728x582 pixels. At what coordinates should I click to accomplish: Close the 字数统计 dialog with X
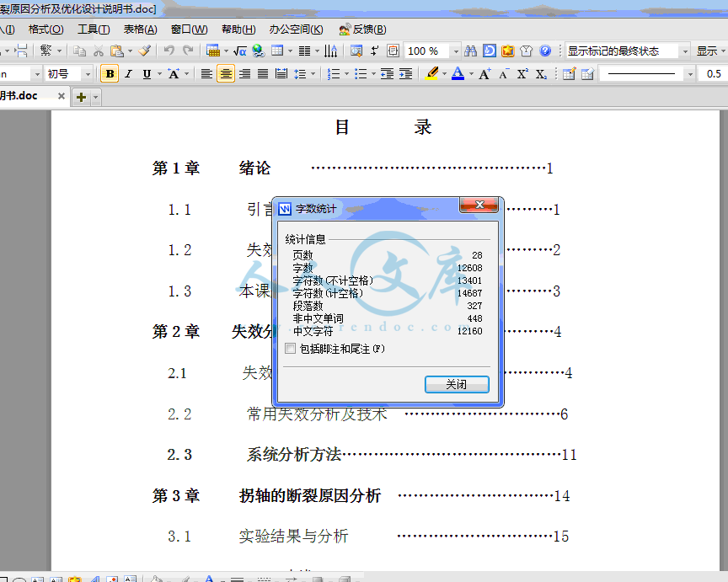point(479,205)
